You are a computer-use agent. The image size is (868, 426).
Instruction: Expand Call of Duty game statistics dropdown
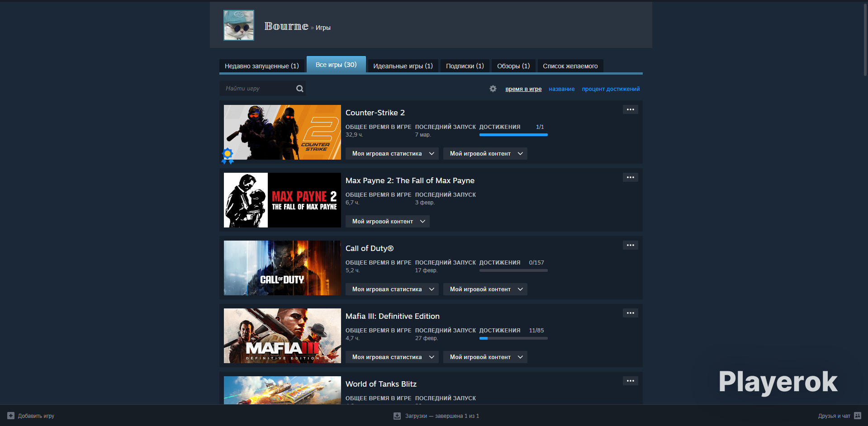(392, 289)
